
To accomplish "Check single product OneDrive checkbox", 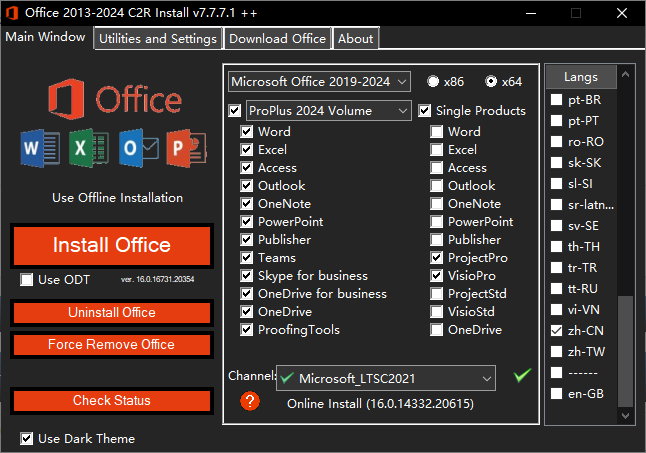I will pyautogui.click(x=437, y=329).
